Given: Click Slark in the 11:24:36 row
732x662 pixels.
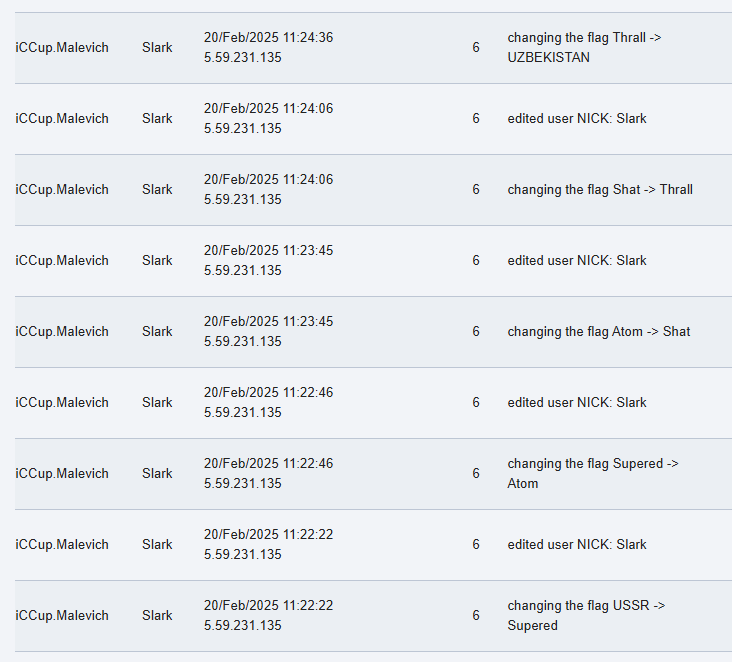Looking at the screenshot, I should tap(157, 48).
